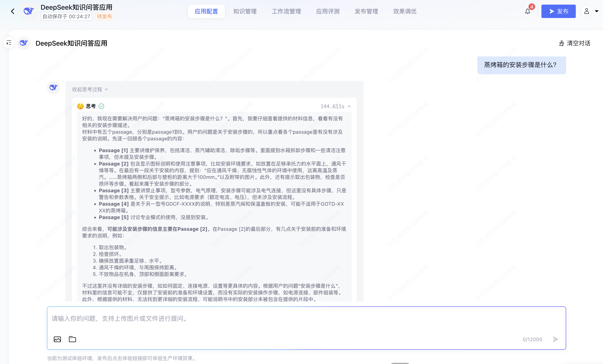603x364 pixels.
Task: Click the DeepSeek whale logo in header
Action: [x=29, y=11]
